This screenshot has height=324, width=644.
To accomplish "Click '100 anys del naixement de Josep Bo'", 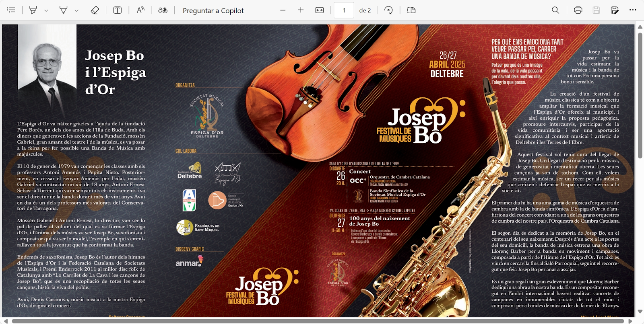I will pyautogui.click(x=380, y=221).
